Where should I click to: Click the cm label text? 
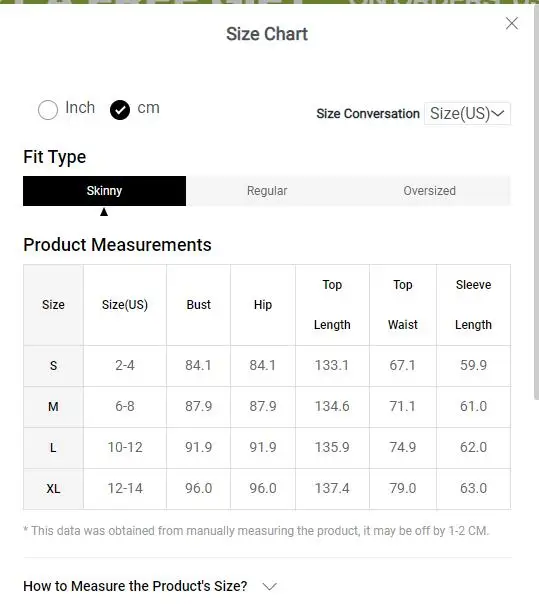click(148, 108)
